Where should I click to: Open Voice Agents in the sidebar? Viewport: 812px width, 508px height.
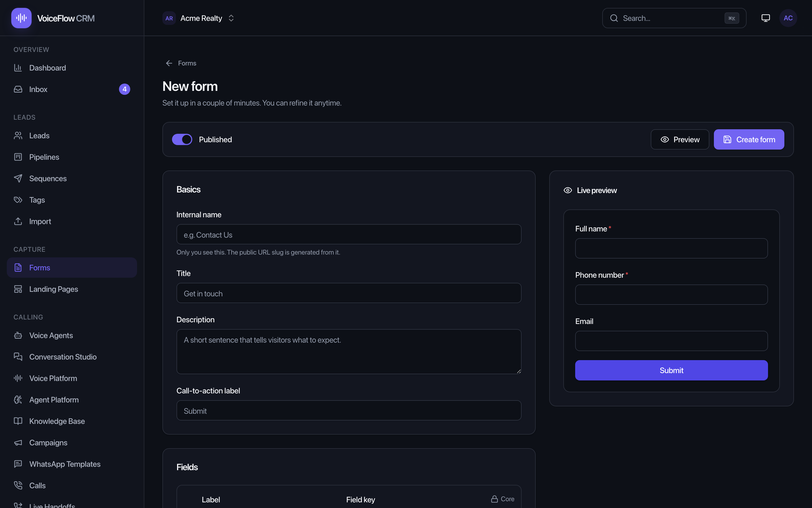[x=72, y=336]
